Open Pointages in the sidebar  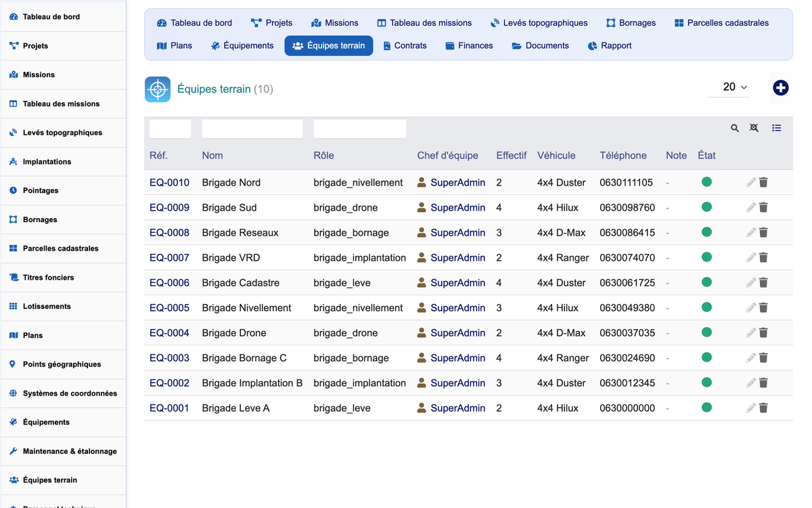tap(63, 190)
